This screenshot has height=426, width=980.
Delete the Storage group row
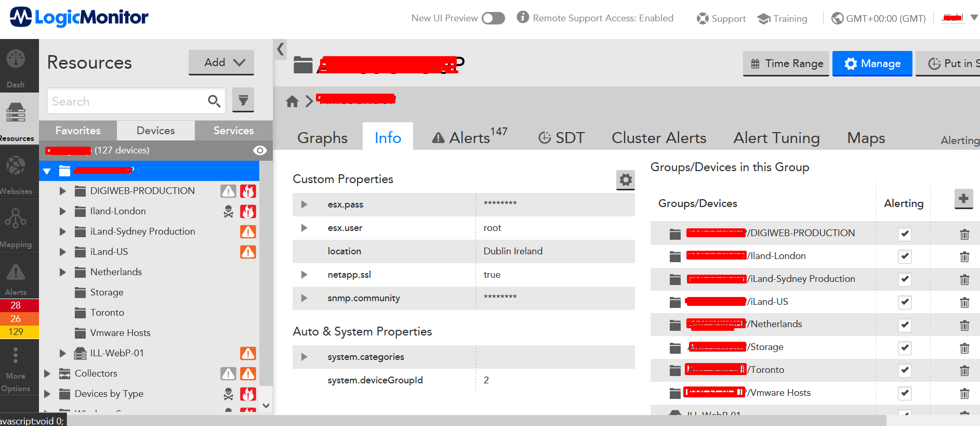point(964,348)
